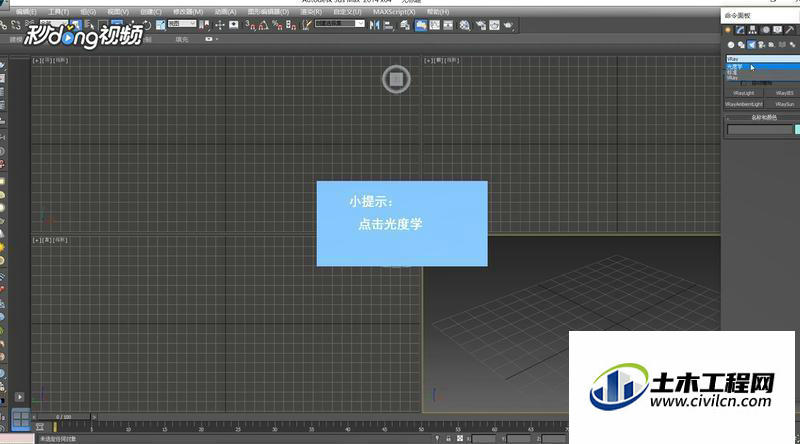Viewport: 800px width, 444px height.
Task: Toggle Spinner Snap
Action: coord(291,24)
